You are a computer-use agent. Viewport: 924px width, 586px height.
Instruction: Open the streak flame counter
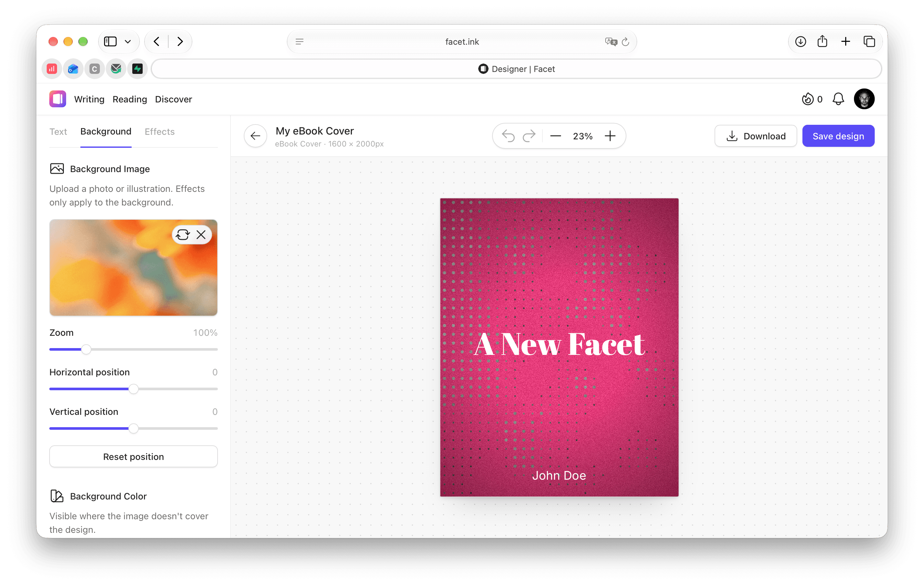coord(812,99)
